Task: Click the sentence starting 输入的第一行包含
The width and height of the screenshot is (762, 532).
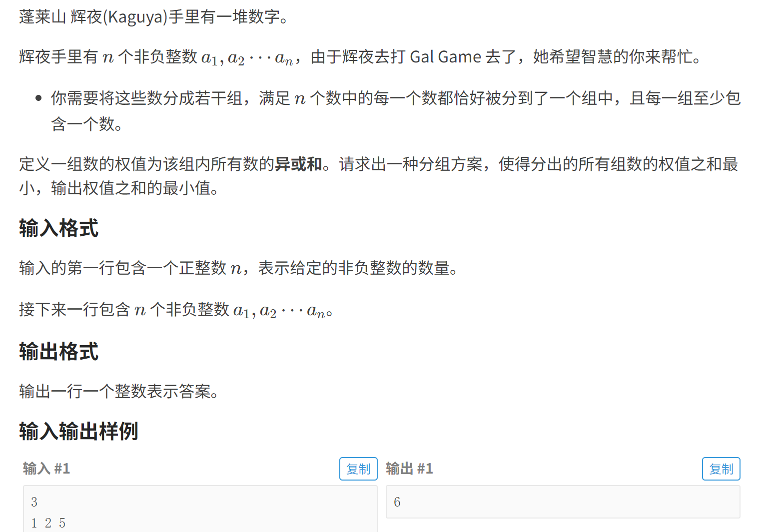Action: point(239,268)
